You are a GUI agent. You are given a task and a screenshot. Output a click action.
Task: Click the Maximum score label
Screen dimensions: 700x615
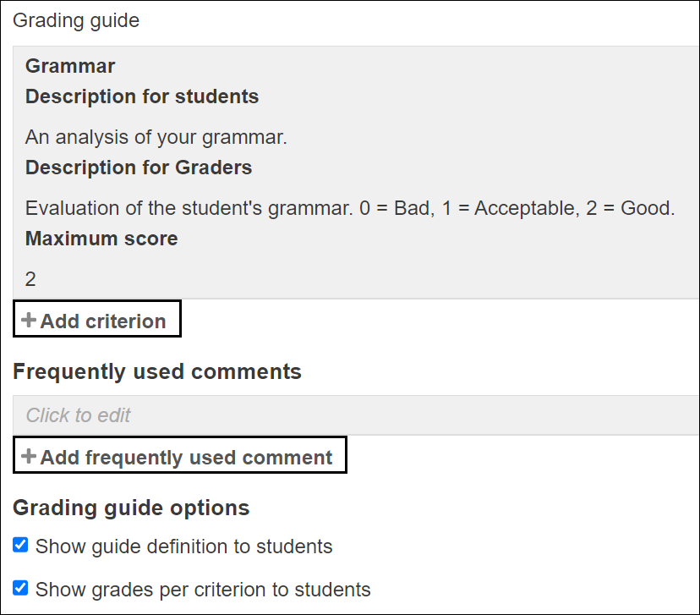[x=101, y=238]
